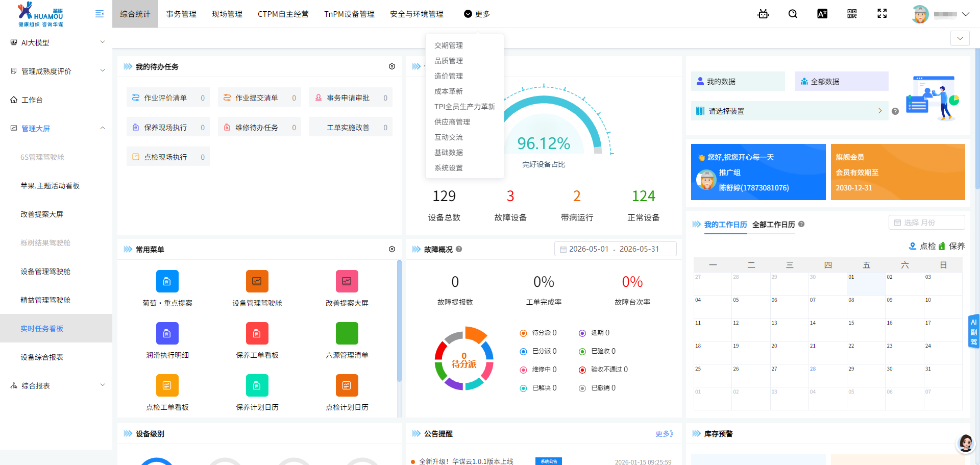Screen dimensions: 980x465
Task: Open the robot assistant icon in header
Action: [x=763, y=14]
